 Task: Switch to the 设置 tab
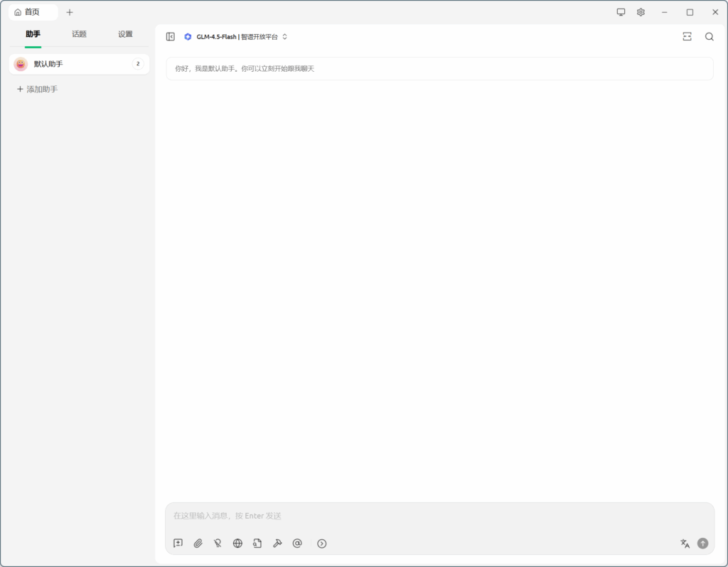(x=125, y=34)
